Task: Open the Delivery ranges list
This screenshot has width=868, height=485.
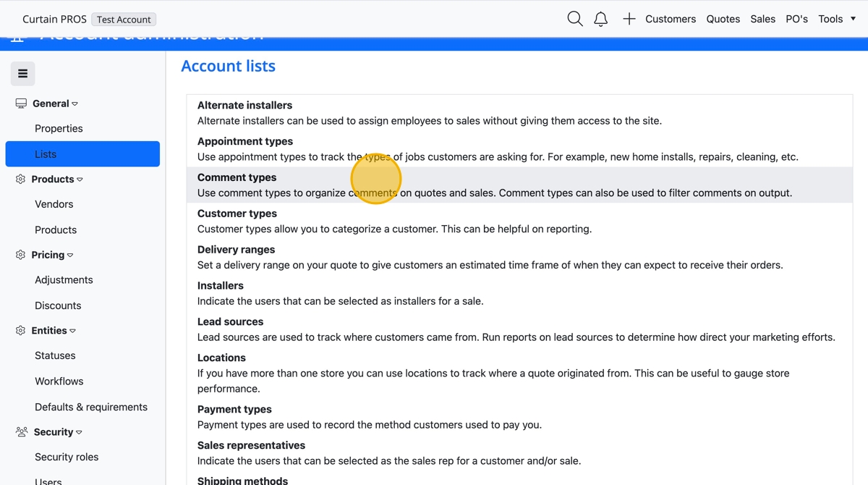Action: pyautogui.click(x=519, y=257)
